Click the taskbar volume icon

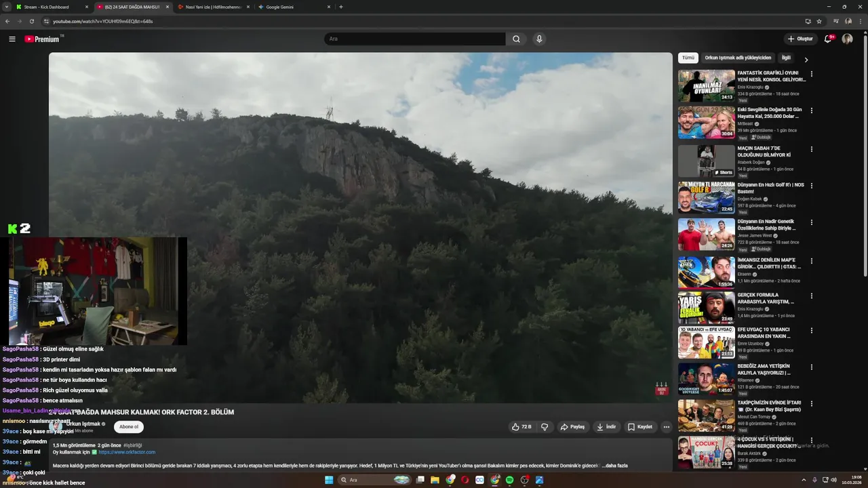pos(833,480)
